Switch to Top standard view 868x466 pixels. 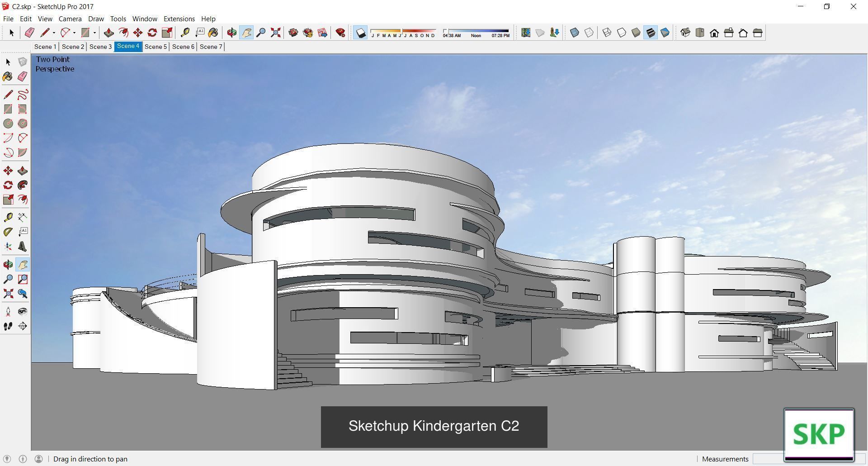click(x=700, y=33)
